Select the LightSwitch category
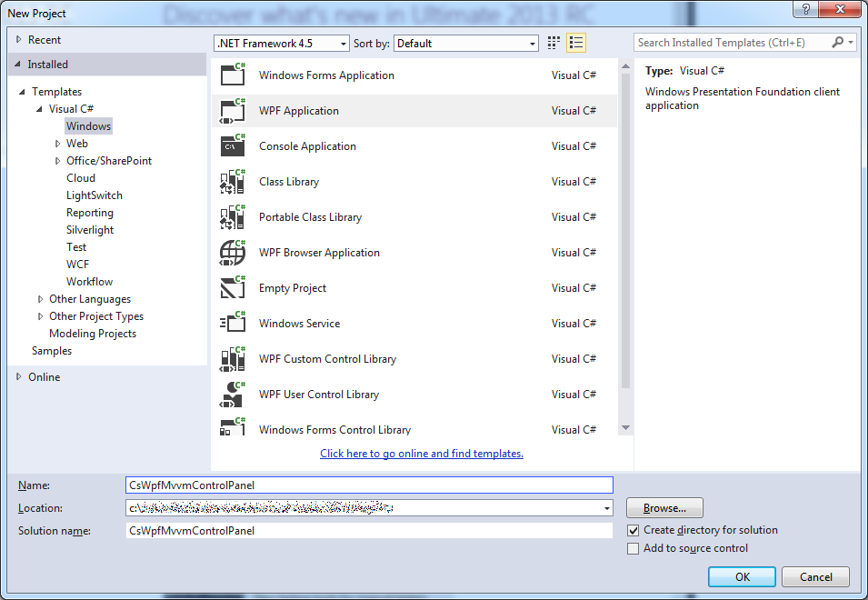 95,195
